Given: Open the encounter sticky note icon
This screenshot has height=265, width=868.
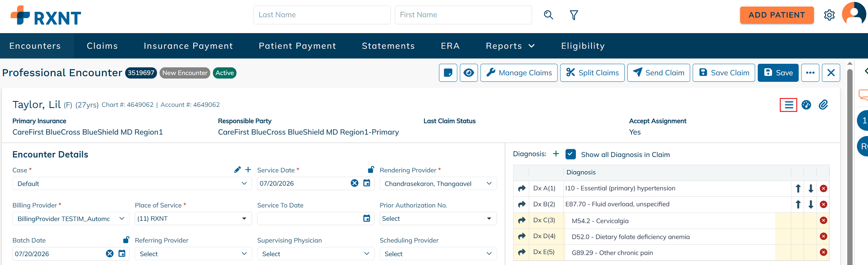Looking at the screenshot, I should tap(448, 73).
